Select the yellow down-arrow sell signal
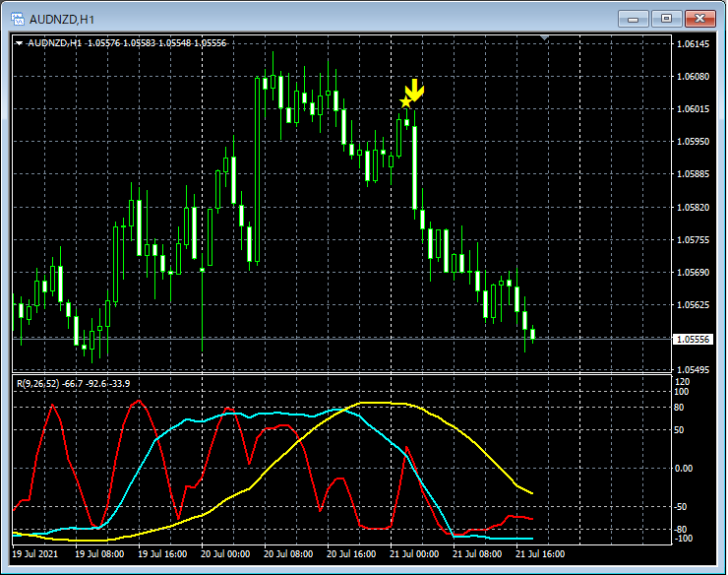Screen dimensions: 728x575 pos(414,91)
